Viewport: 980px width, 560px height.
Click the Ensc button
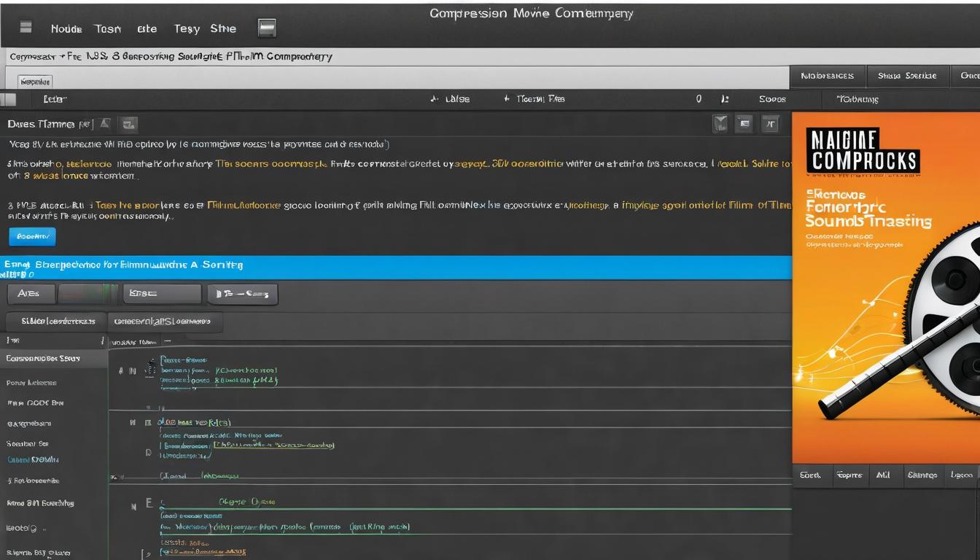tap(161, 294)
